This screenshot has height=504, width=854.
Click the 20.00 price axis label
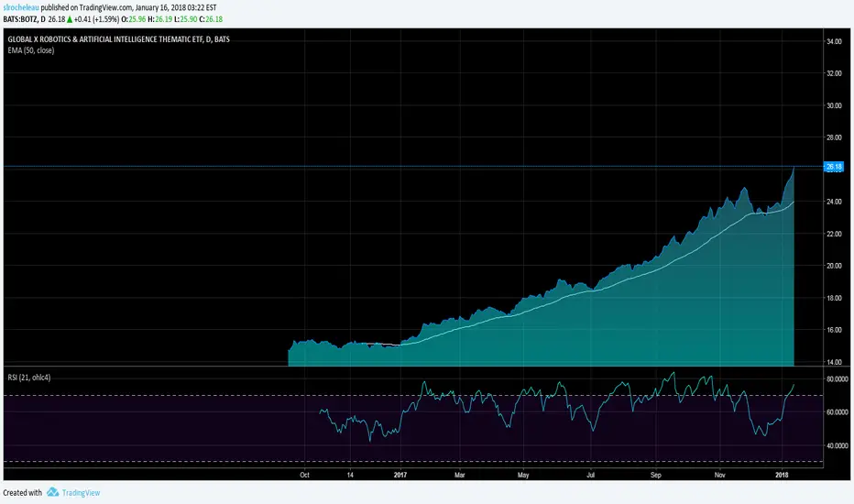[834, 266]
